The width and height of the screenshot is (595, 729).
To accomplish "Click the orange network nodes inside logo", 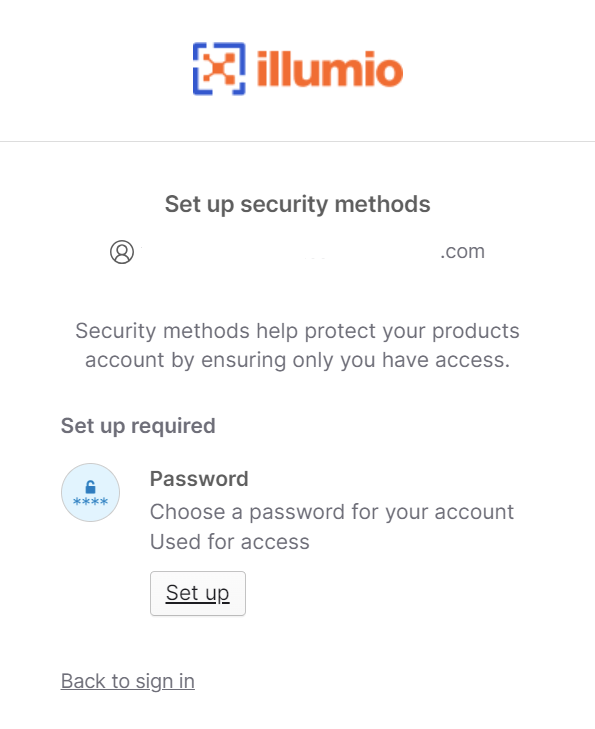I will (x=219, y=69).
